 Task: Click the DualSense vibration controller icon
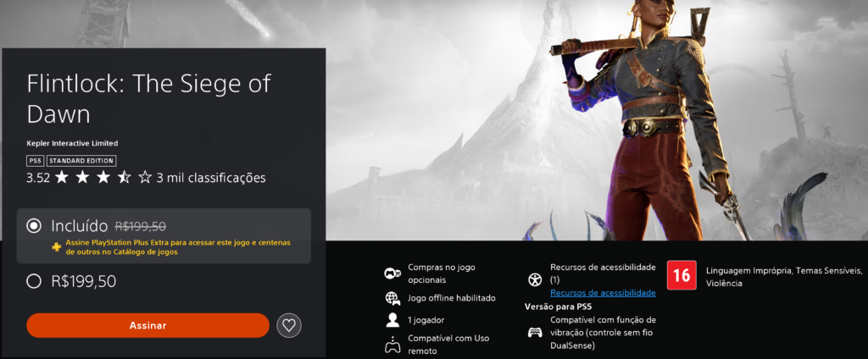tap(535, 333)
